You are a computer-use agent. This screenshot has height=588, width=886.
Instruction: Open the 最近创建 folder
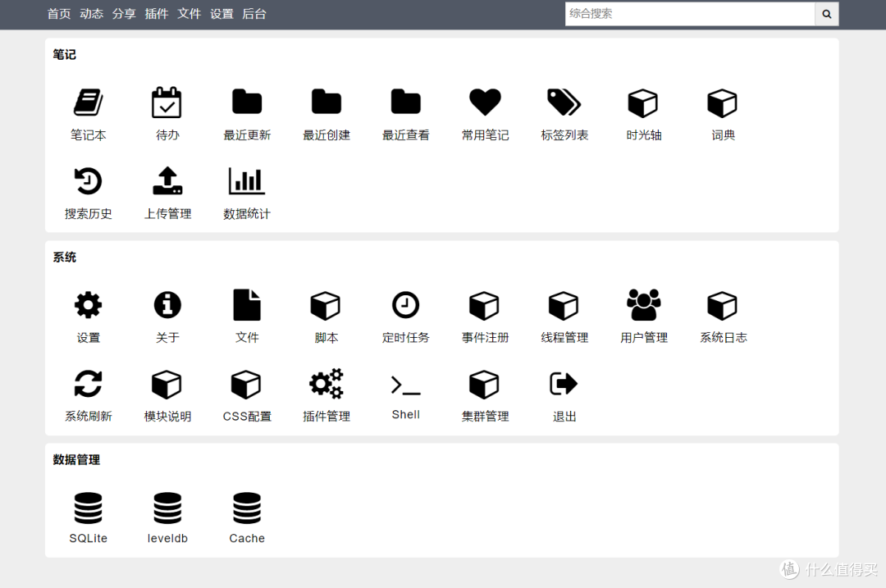click(327, 102)
